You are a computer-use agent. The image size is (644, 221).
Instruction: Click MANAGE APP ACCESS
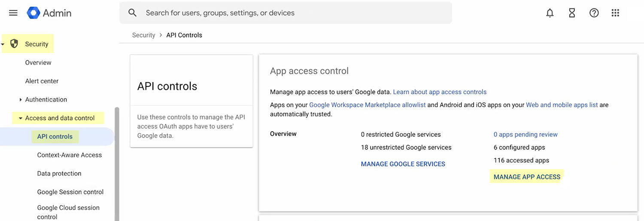[x=527, y=177]
